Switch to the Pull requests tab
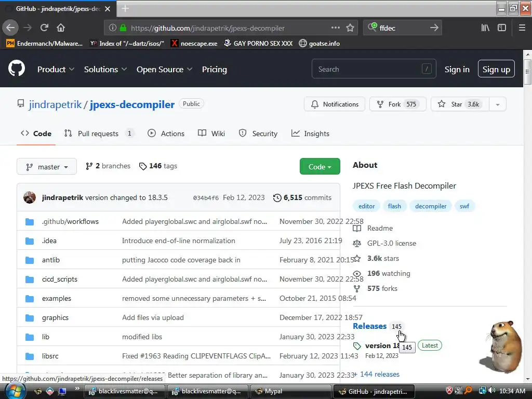Screen dimensions: 532x399 coord(99,134)
